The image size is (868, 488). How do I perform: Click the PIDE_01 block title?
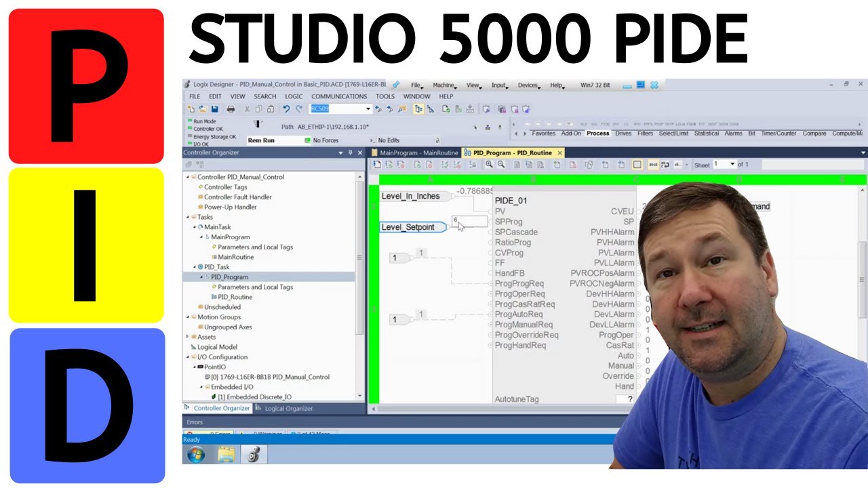[x=511, y=201]
